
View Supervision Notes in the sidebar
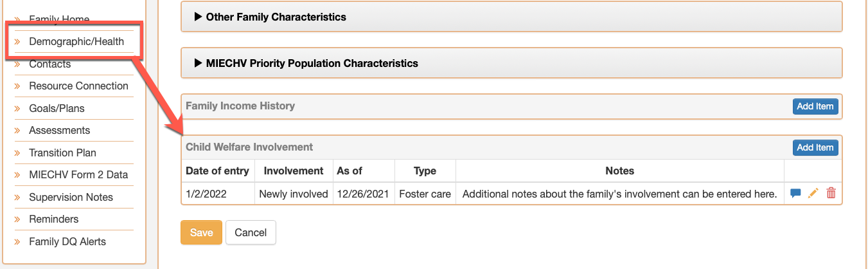pyautogui.click(x=71, y=197)
